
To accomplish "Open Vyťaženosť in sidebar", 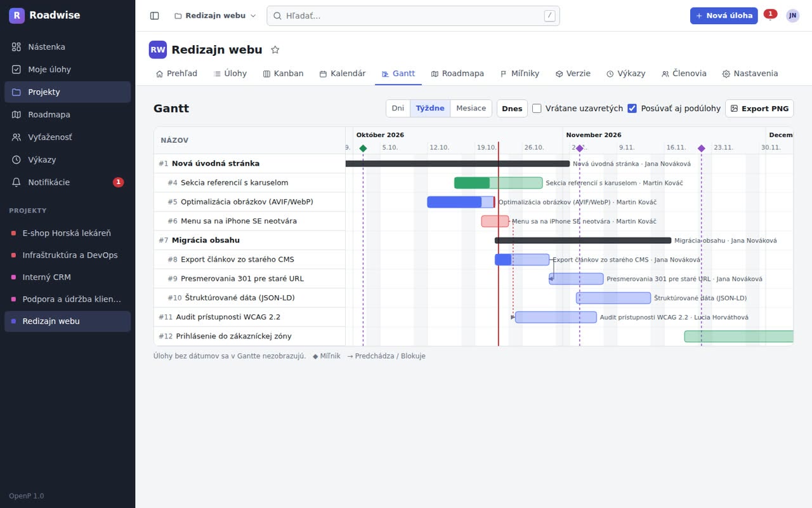I will point(68,137).
